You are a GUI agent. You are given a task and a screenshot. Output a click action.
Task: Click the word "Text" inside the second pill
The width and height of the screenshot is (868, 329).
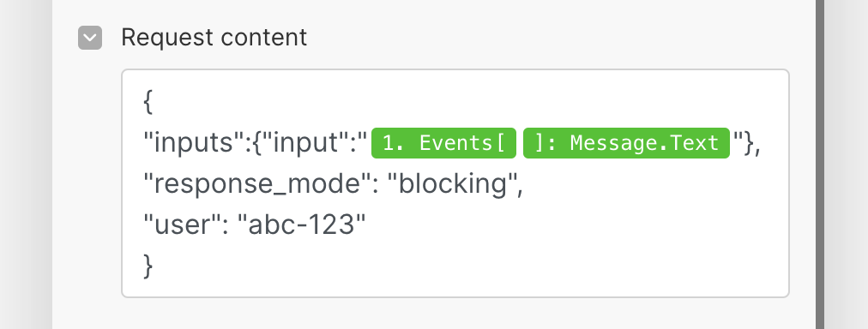pos(700,143)
